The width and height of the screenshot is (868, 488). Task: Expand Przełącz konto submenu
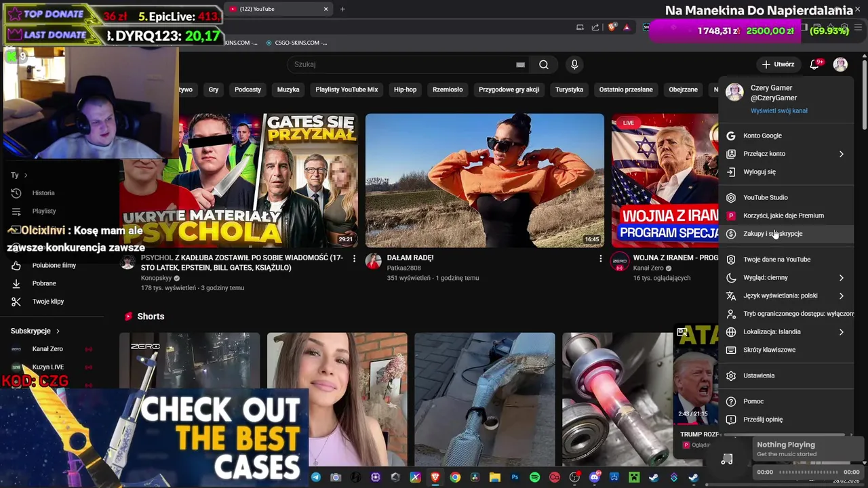click(x=841, y=154)
